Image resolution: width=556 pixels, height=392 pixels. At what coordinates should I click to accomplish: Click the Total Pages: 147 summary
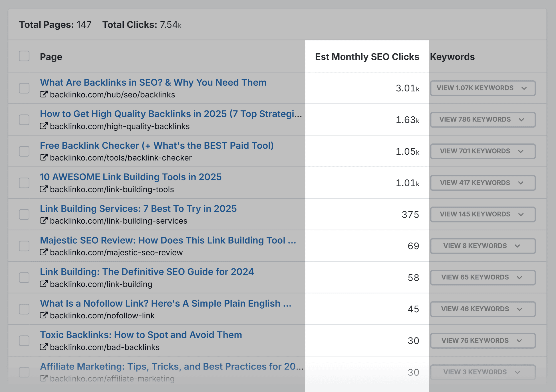[55, 25]
